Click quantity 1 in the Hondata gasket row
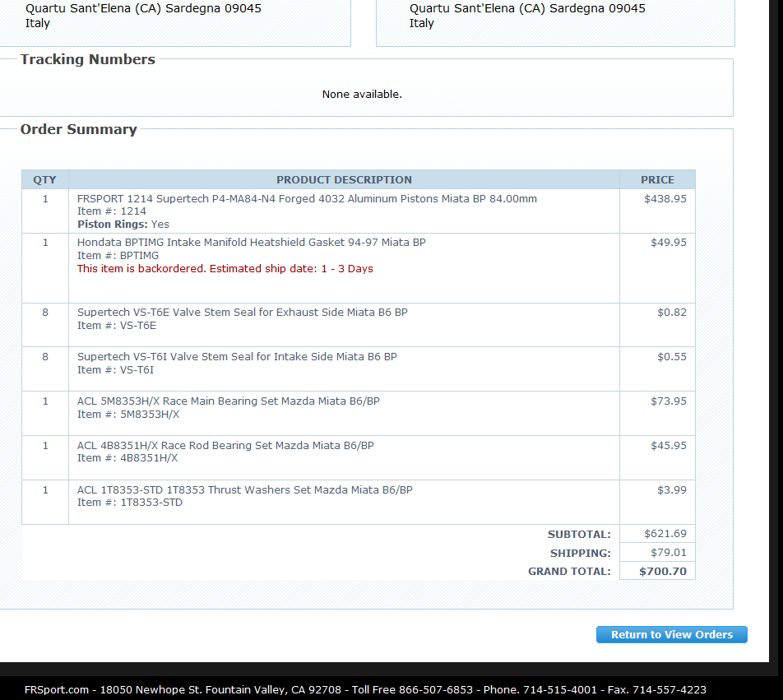This screenshot has height=700, width=783. (x=45, y=243)
